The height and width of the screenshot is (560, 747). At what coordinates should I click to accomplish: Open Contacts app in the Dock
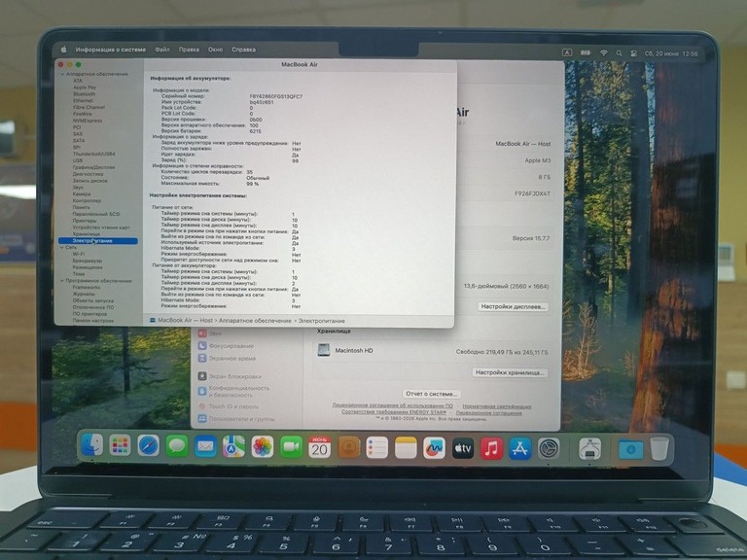(x=349, y=447)
